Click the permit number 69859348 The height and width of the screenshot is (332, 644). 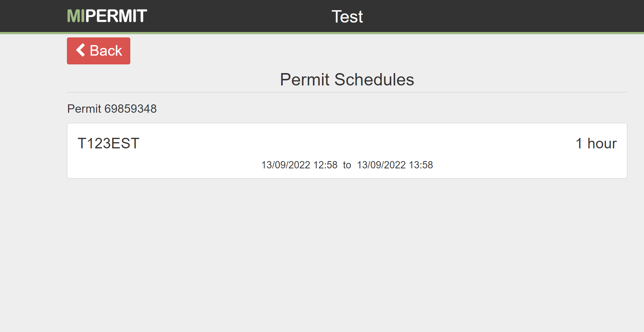coord(130,109)
